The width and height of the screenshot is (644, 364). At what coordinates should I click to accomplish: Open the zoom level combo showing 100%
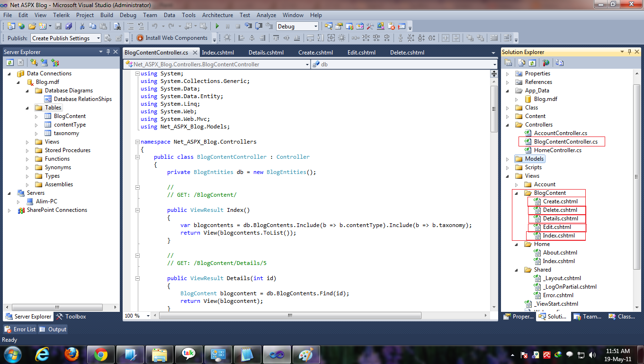(137, 315)
